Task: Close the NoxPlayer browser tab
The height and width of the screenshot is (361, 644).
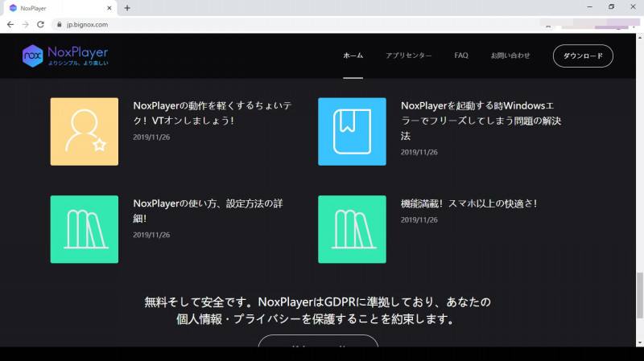Action: pyautogui.click(x=109, y=7)
